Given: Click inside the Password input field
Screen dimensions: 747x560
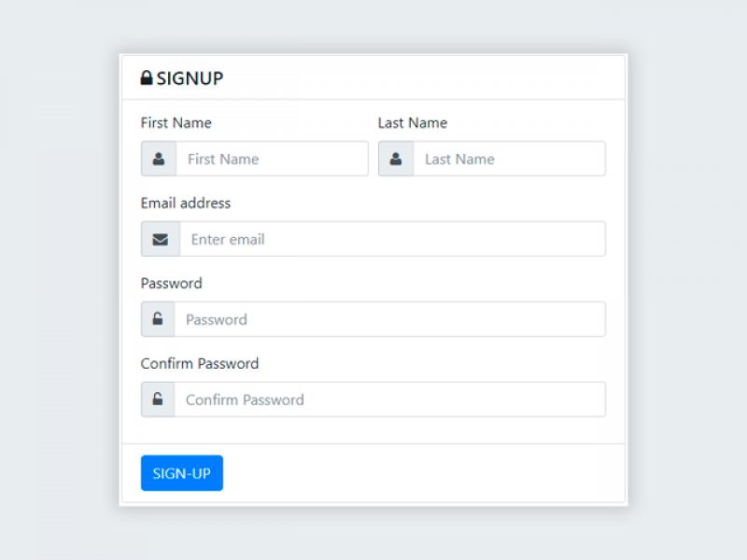Looking at the screenshot, I should click(x=392, y=319).
